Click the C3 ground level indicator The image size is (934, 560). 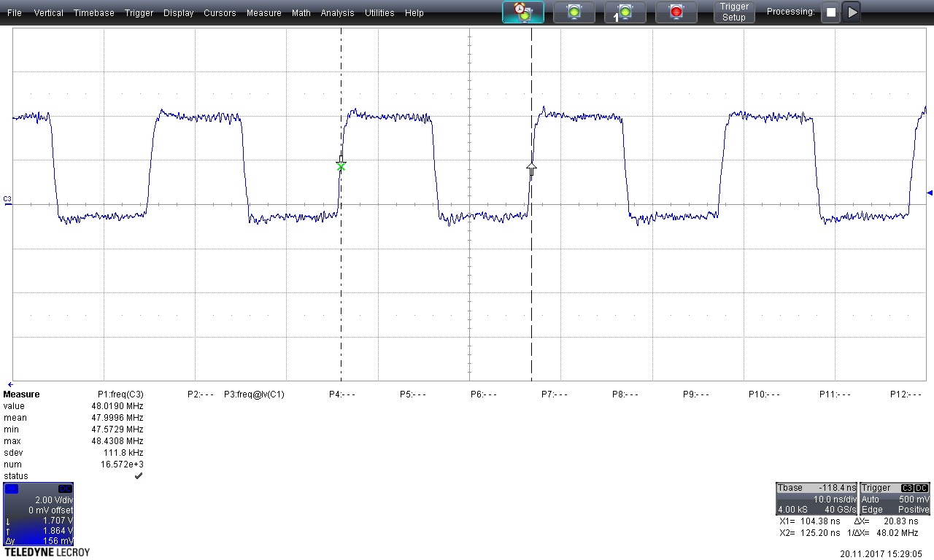coord(7,200)
